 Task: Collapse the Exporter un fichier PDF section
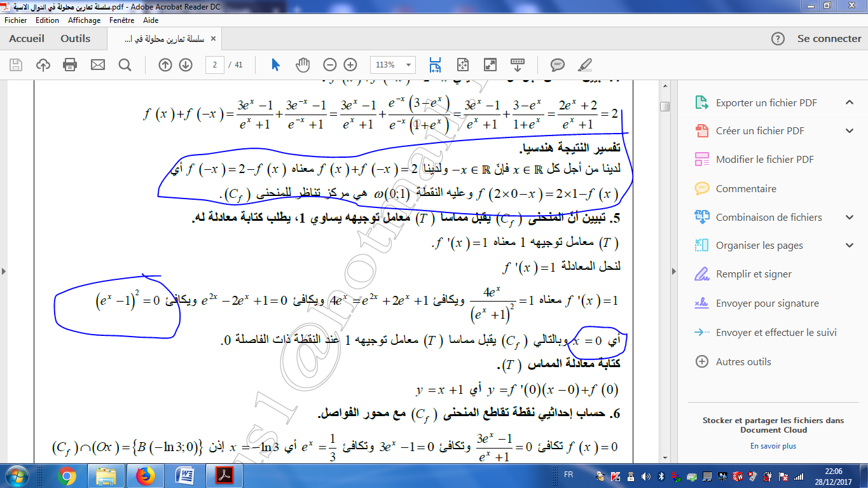click(x=850, y=102)
